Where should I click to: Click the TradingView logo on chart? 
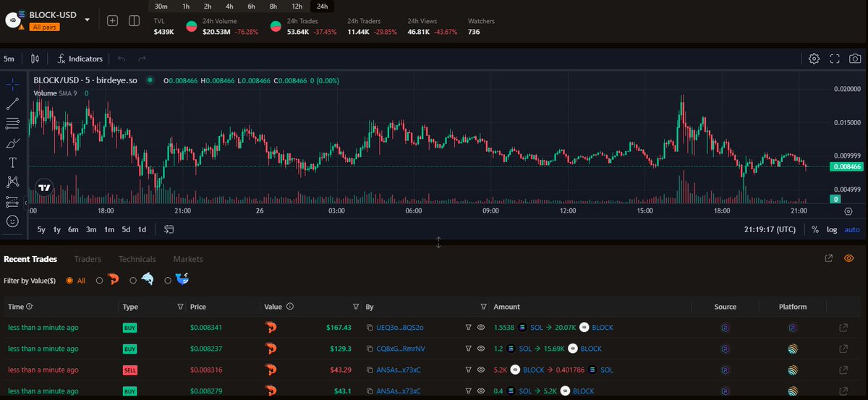[x=44, y=187]
